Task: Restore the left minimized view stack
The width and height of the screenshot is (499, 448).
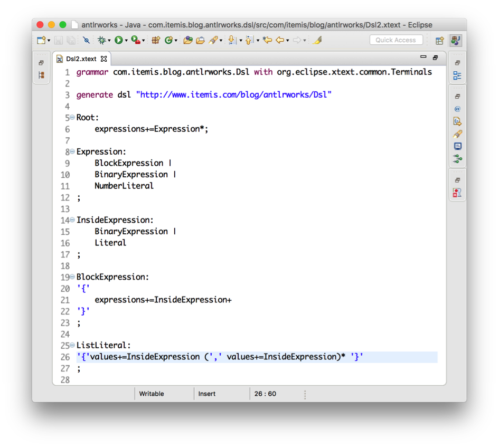Action: pos(41,63)
